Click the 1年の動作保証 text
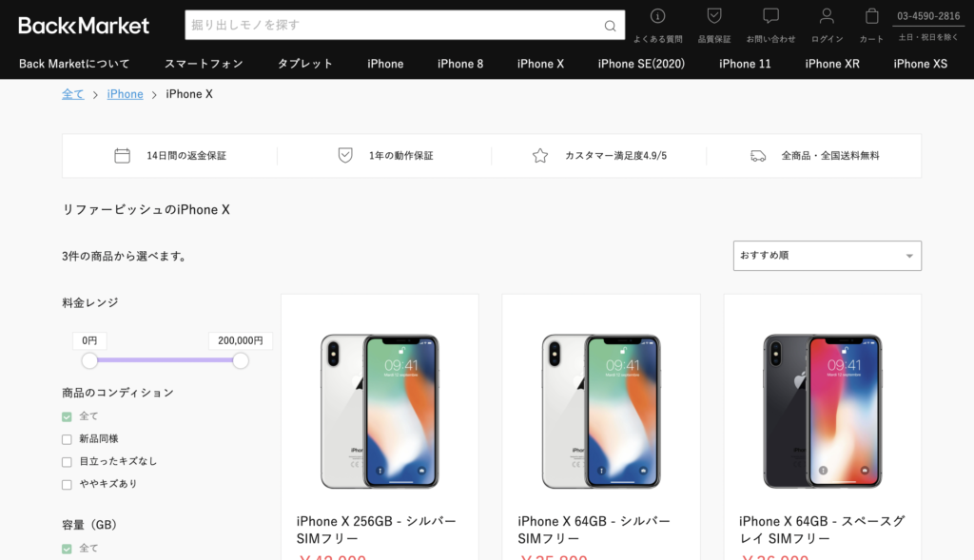The image size is (974, 560). (x=401, y=156)
